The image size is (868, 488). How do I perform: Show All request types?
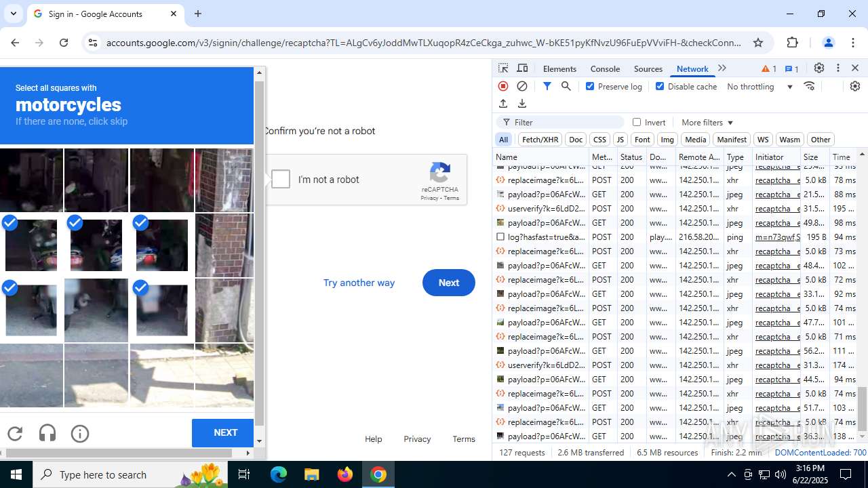tap(503, 140)
